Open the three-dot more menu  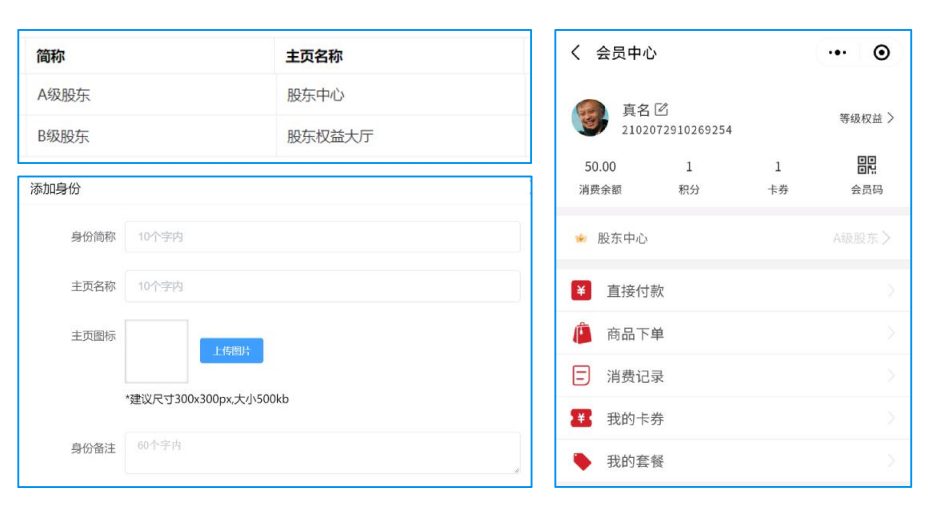pos(838,53)
